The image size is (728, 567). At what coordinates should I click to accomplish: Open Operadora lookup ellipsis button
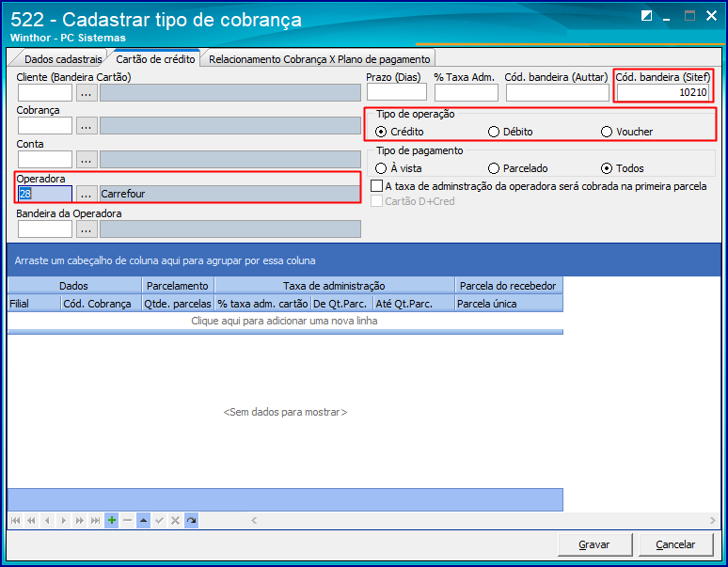(x=87, y=194)
